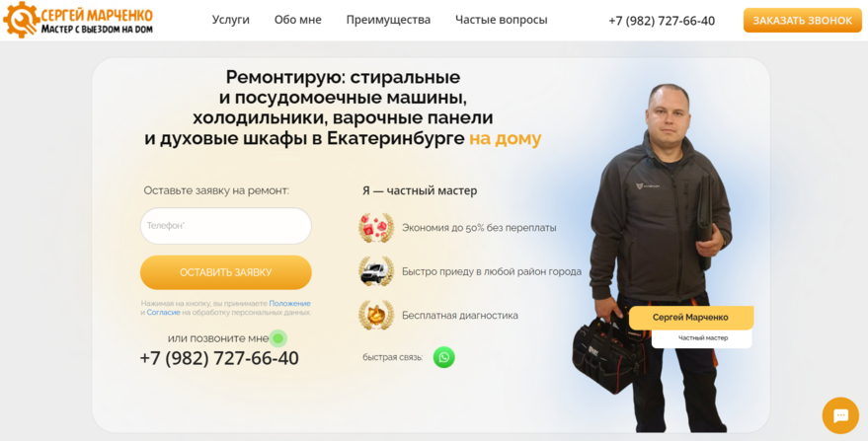Click the Сергей Марченко yellow name badge
The image size is (868, 441).
(691, 318)
